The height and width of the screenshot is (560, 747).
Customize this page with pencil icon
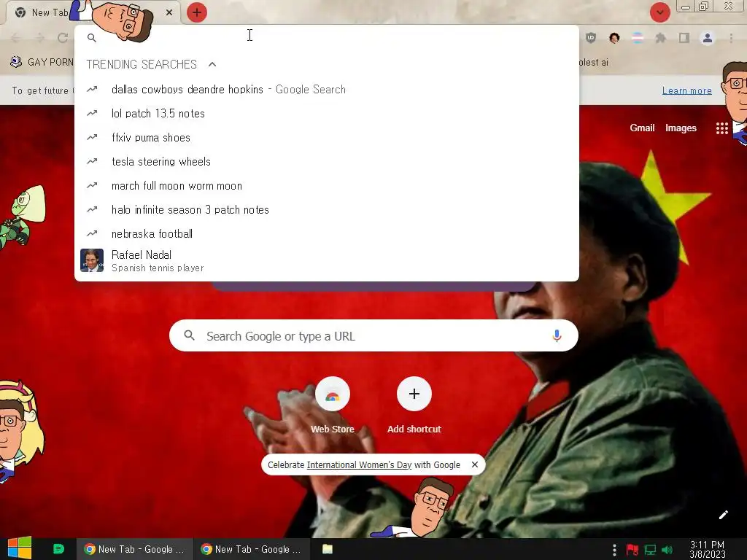point(723,515)
